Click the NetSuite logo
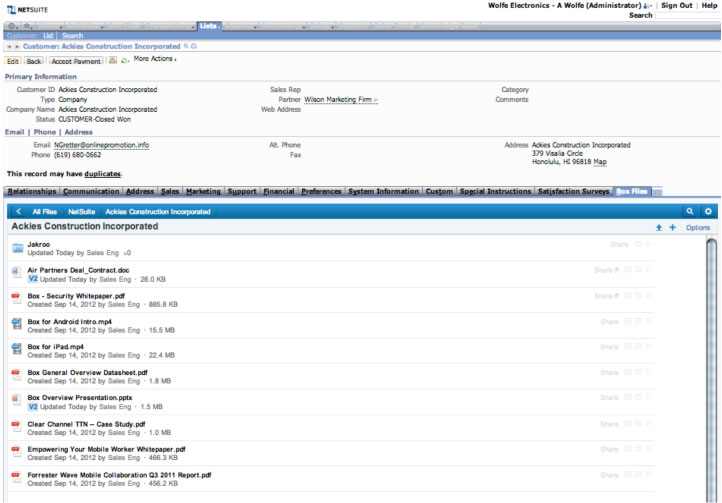This screenshot has height=503, width=722. 27,10
